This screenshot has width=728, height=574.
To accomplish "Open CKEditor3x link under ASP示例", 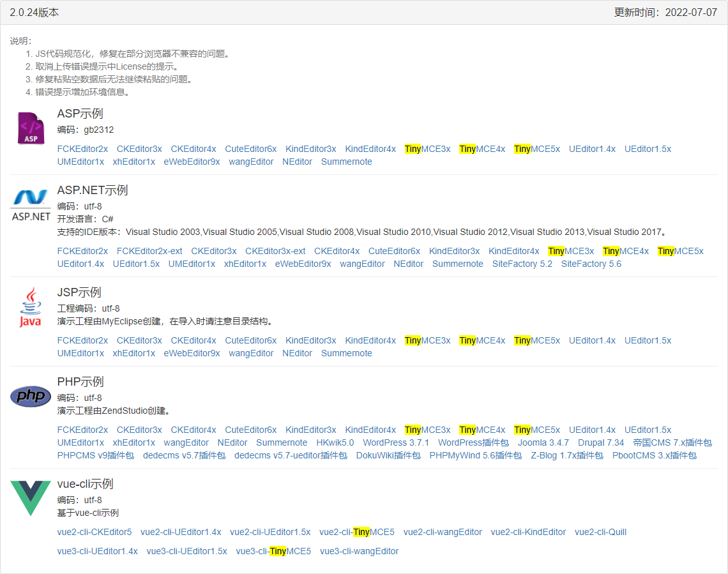I will (139, 149).
